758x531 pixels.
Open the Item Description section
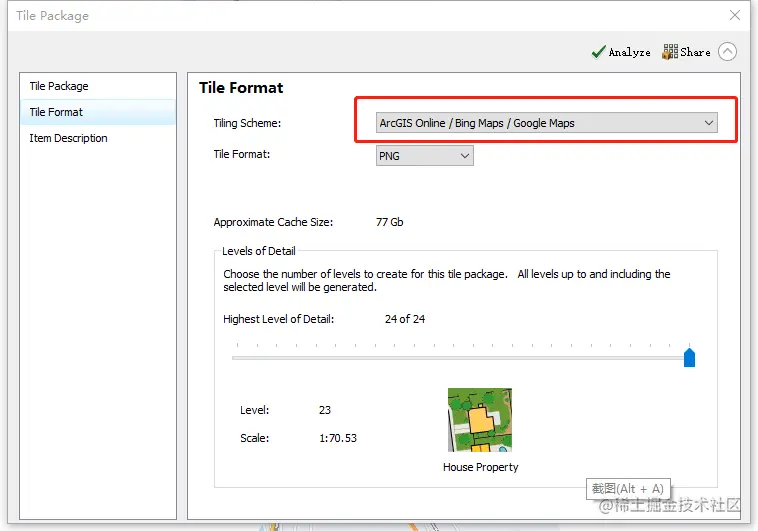pos(98,138)
